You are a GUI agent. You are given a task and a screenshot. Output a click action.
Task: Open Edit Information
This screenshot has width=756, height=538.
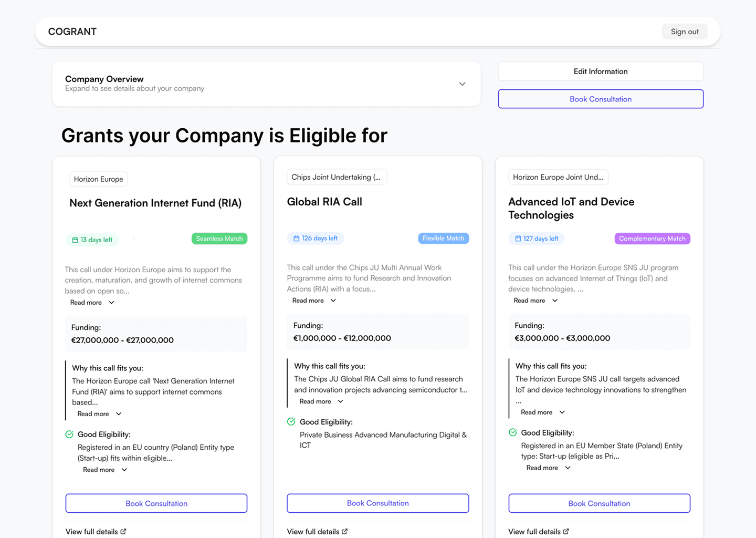600,71
